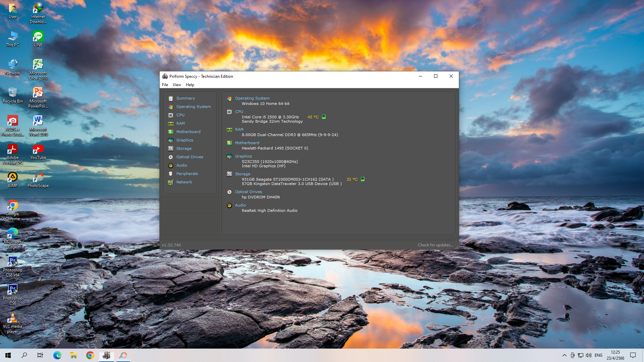
Task: Click the storage temperature indicator icon
Action: click(x=363, y=179)
